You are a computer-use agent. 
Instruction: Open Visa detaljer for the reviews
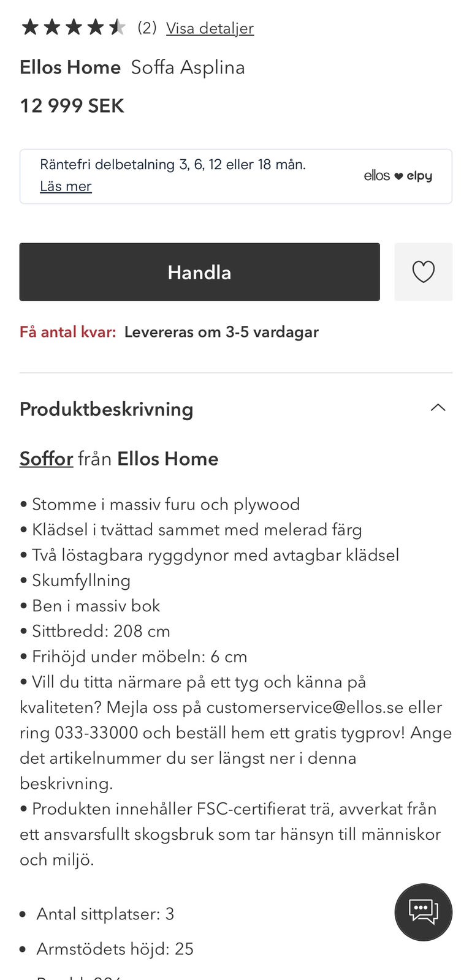point(210,28)
